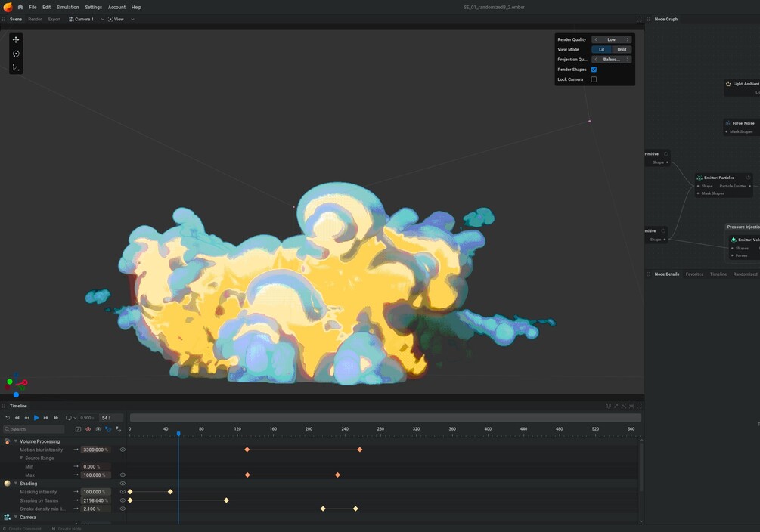
Task: Jump to the first frame
Action: [17, 418]
